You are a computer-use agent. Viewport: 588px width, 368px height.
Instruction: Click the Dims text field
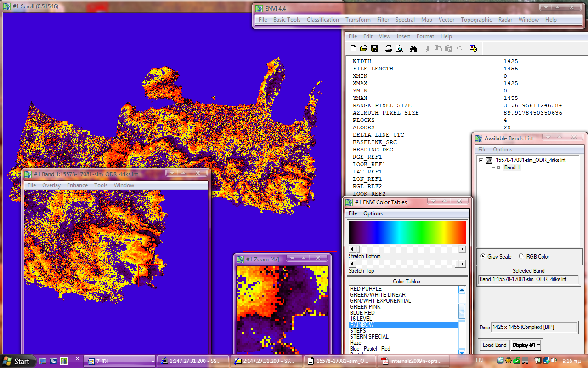click(x=534, y=328)
